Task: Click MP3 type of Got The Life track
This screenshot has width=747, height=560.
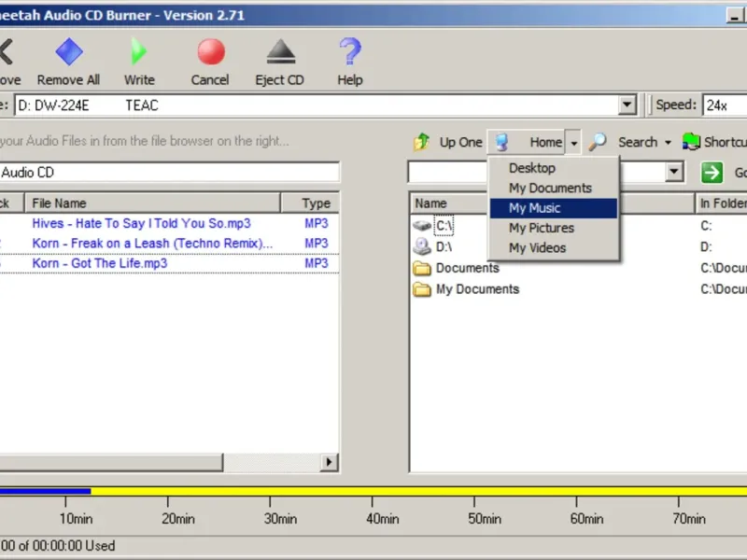Action: 317,263
